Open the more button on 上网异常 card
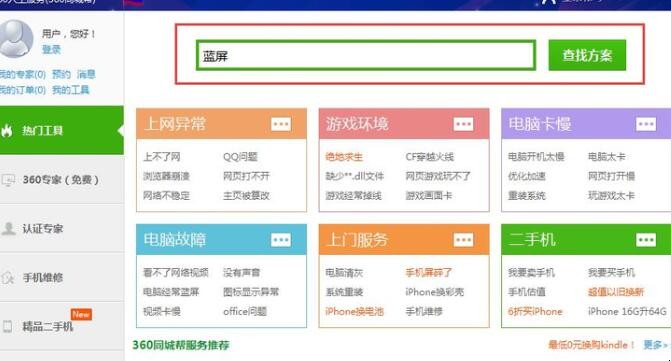The image size is (671, 361). pos(281,124)
